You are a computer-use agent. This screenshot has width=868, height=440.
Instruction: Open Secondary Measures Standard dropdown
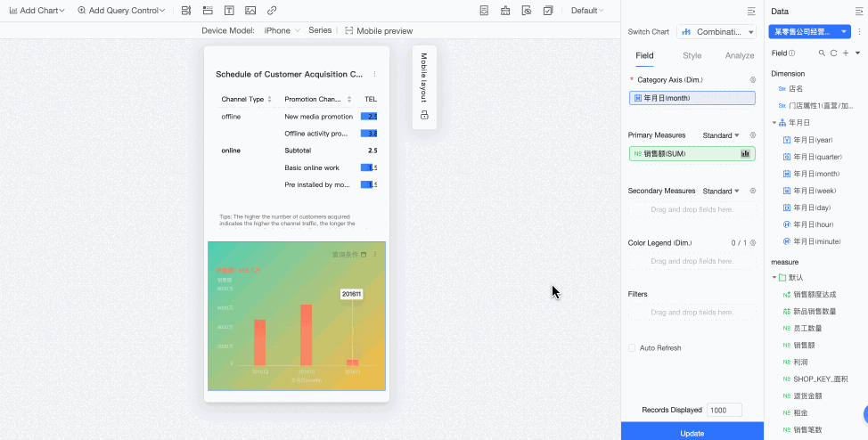point(721,191)
